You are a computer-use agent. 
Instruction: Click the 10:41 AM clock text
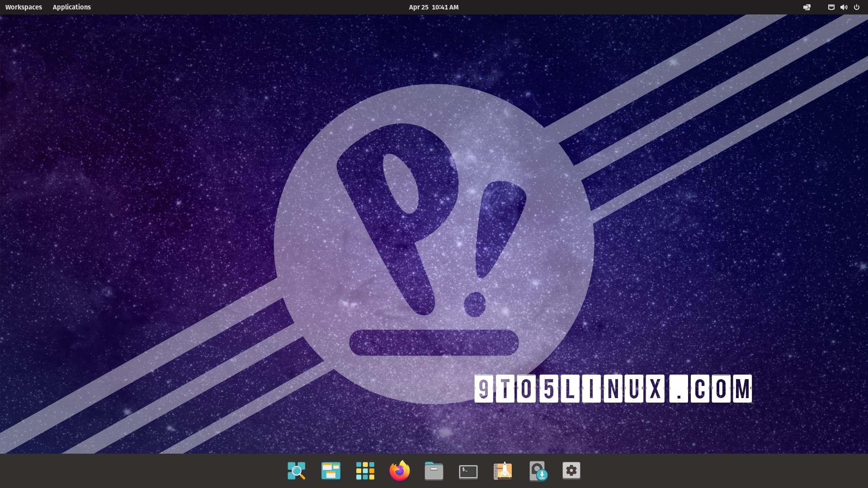tap(445, 7)
